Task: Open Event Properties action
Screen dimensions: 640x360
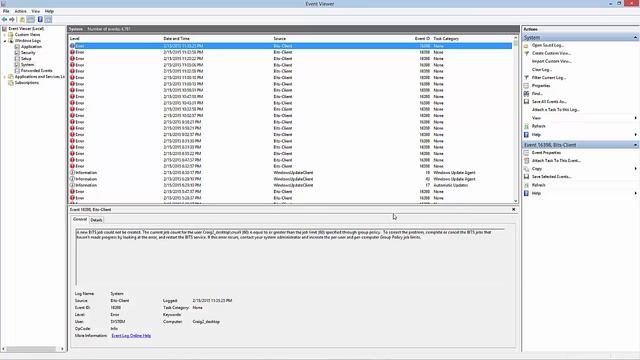Action: click(x=546, y=153)
